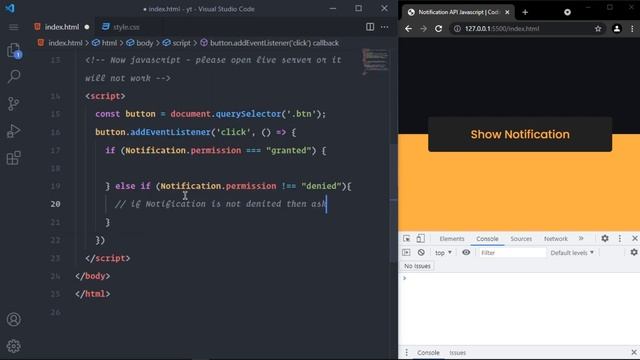Open the DevTools customize menu
Image resolution: width=640 pixels, height=360 pixels.
(x=620, y=238)
